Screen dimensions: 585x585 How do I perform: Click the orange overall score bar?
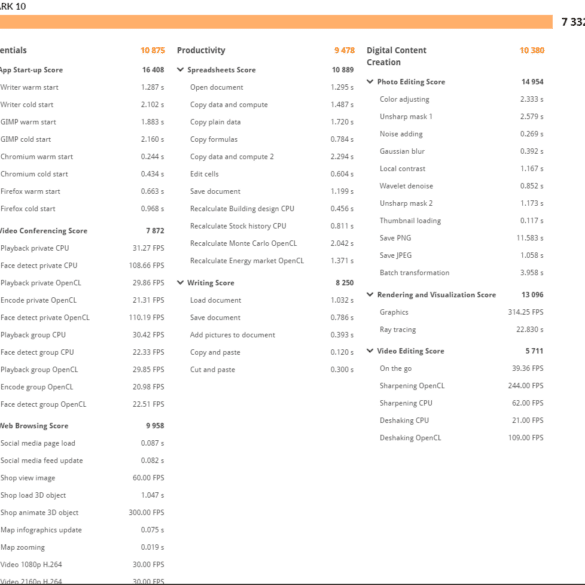pyautogui.click(x=276, y=22)
